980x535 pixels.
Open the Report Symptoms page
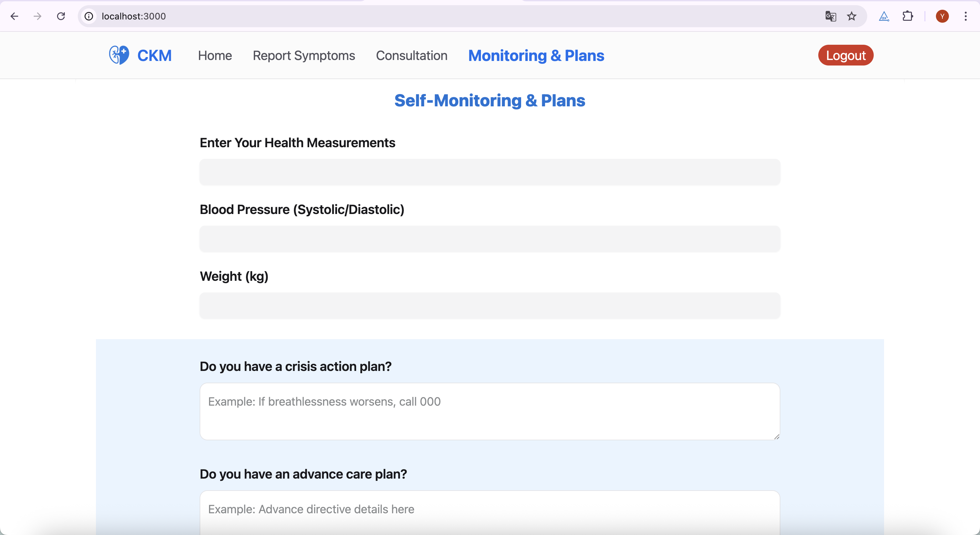pyautogui.click(x=304, y=55)
